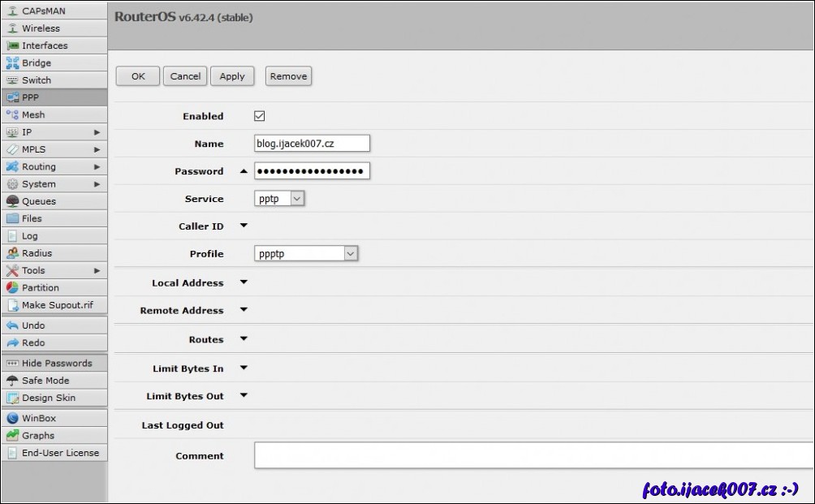815x504 pixels.
Task: Click the Radius users icon
Action: tap(12, 253)
